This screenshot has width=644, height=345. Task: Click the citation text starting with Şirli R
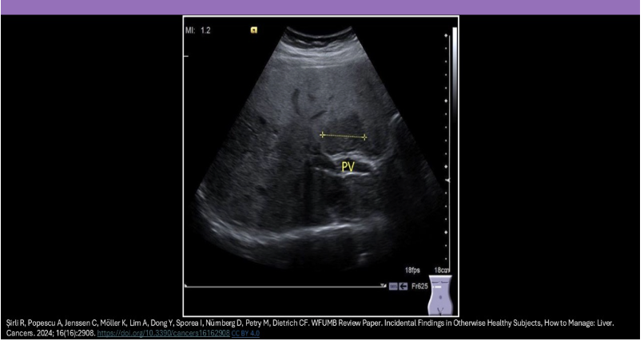tap(310, 328)
